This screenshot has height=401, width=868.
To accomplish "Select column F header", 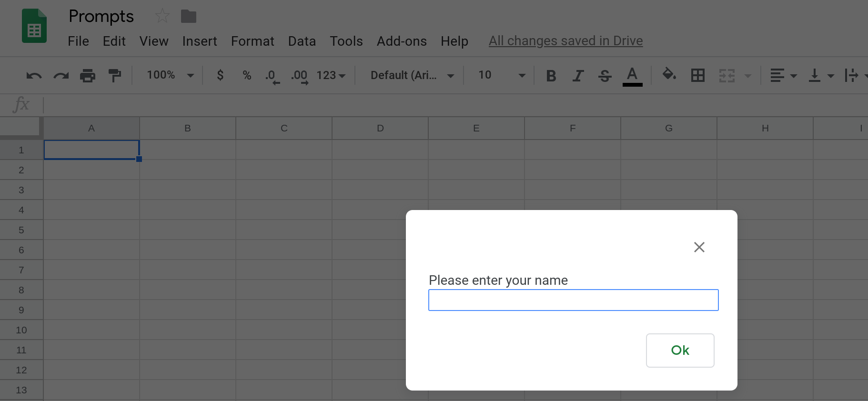I will tap(573, 128).
